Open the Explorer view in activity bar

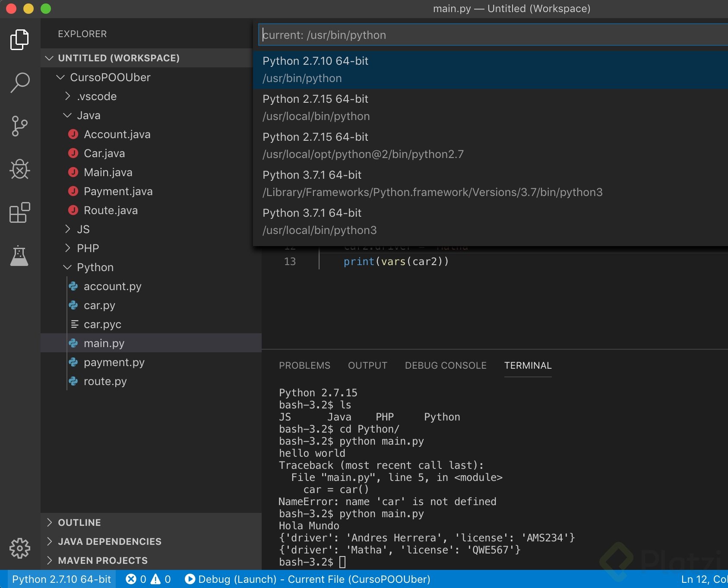pyautogui.click(x=19, y=40)
